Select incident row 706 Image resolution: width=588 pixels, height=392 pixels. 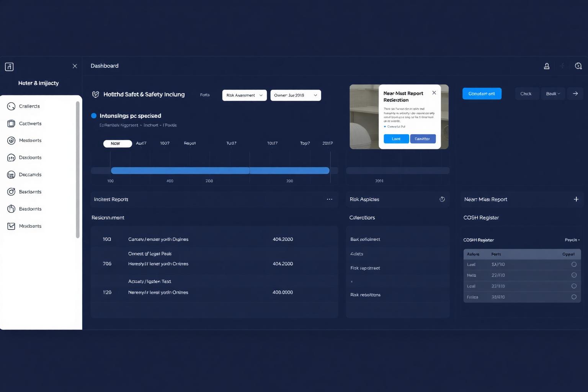point(214,264)
